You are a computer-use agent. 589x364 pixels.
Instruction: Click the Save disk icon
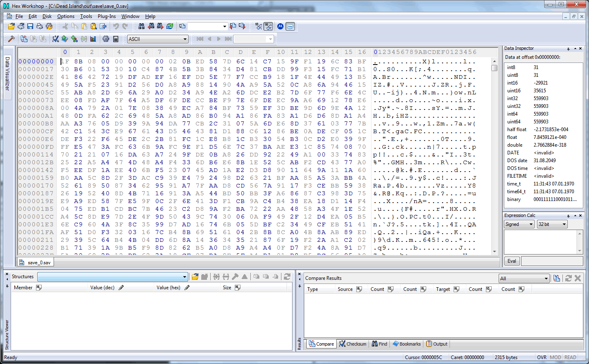[x=30, y=26]
